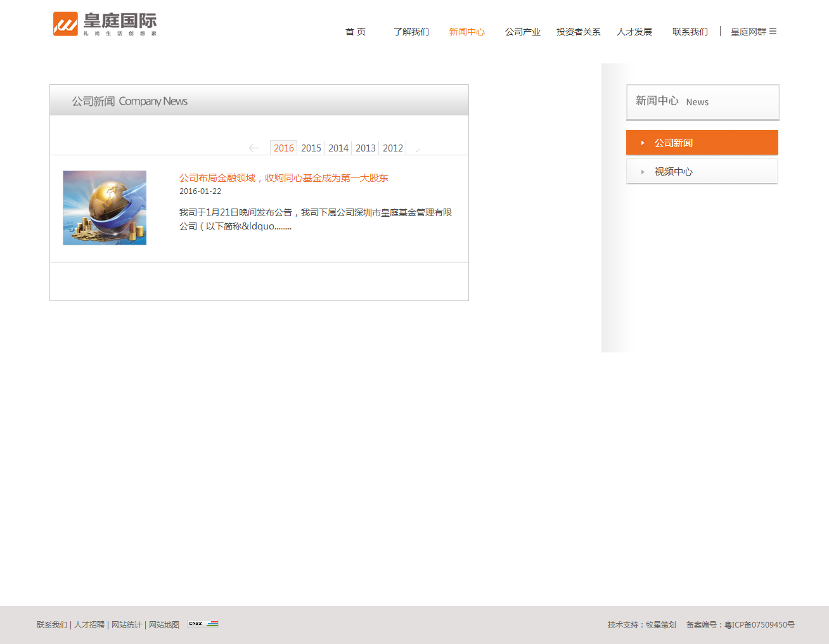The width and height of the screenshot is (829, 644).
Task: Click the 皇庭国际 logo
Action: (105, 24)
